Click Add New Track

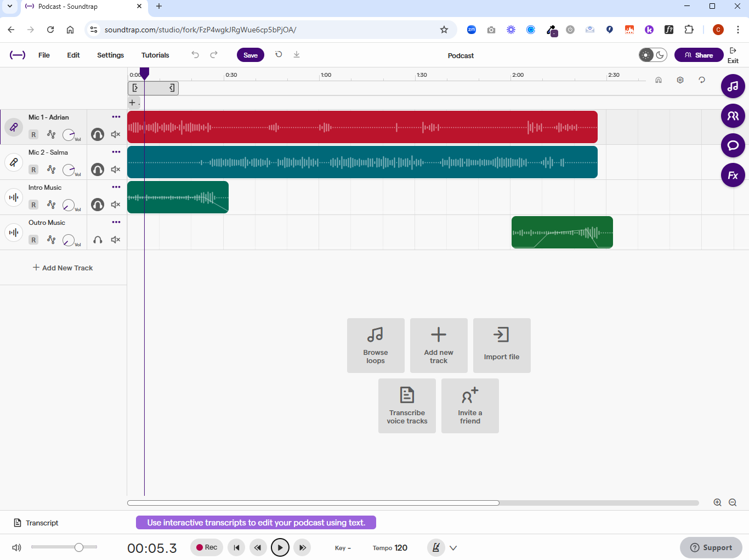(x=63, y=268)
